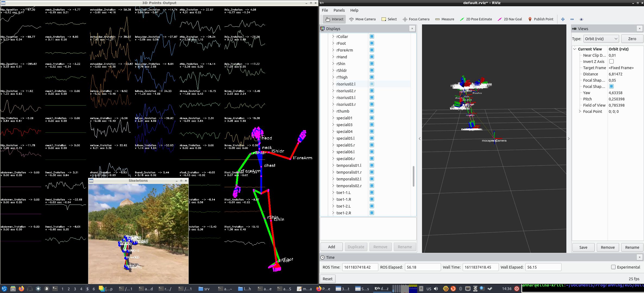The width and height of the screenshot is (644, 293).
Task: Click the Publish Point tool
Action: coord(541,19)
